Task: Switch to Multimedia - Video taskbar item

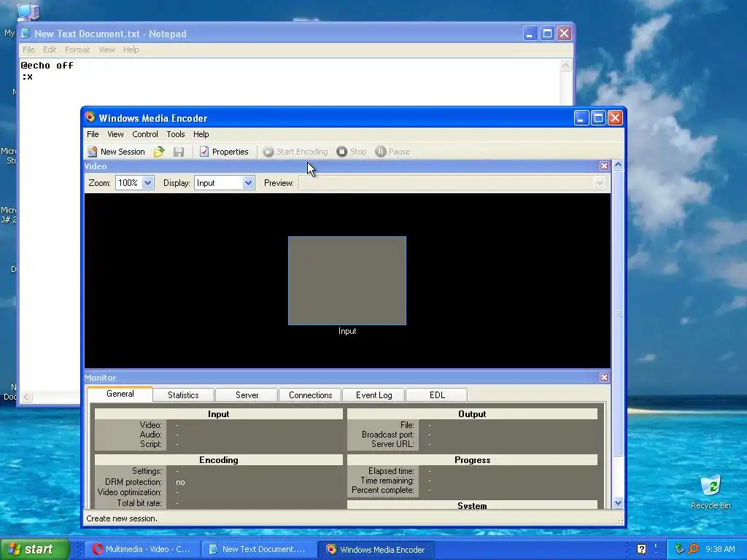Action: pos(142,549)
